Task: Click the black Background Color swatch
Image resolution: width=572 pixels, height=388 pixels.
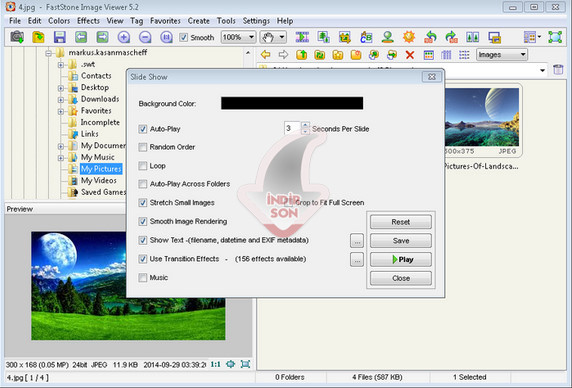Action: [x=292, y=103]
